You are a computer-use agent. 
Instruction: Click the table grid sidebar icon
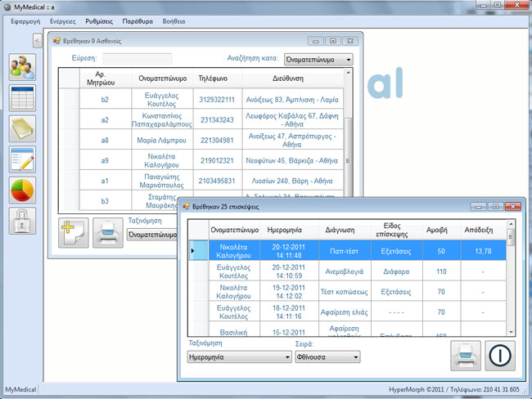[x=22, y=98]
